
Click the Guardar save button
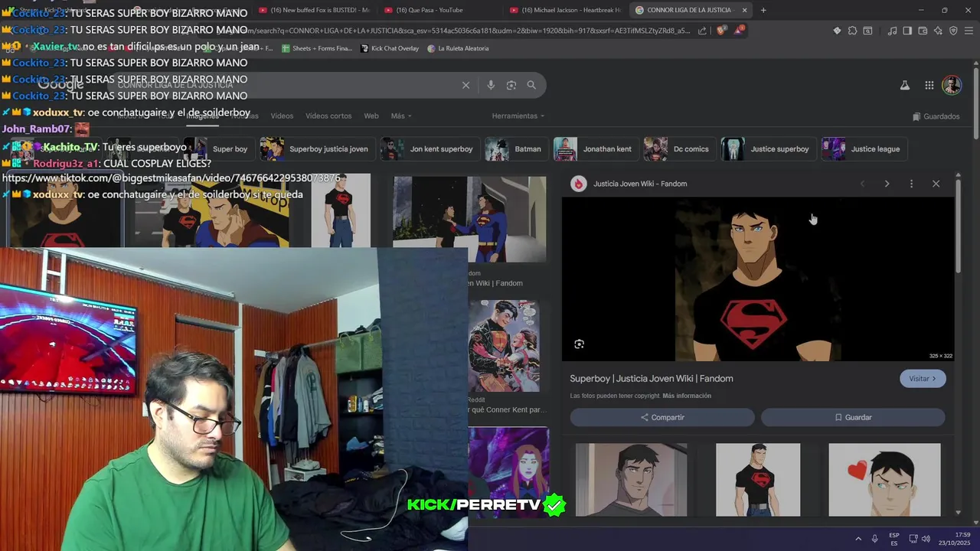point(853,417)
